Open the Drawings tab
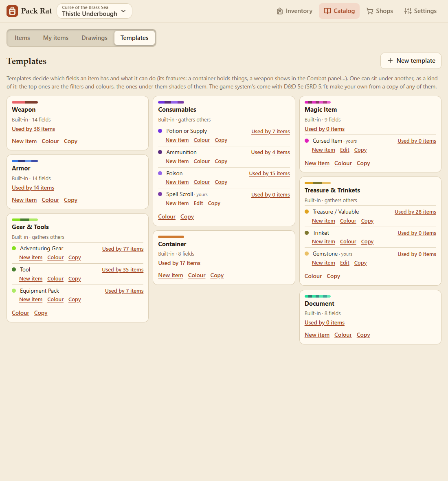 tap(94, 38)
